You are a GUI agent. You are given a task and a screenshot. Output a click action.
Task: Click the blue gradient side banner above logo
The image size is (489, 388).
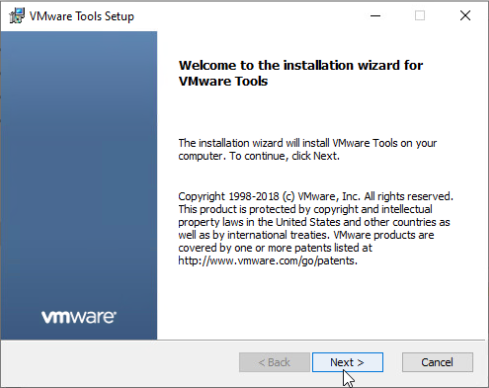(x=79, y=167)
